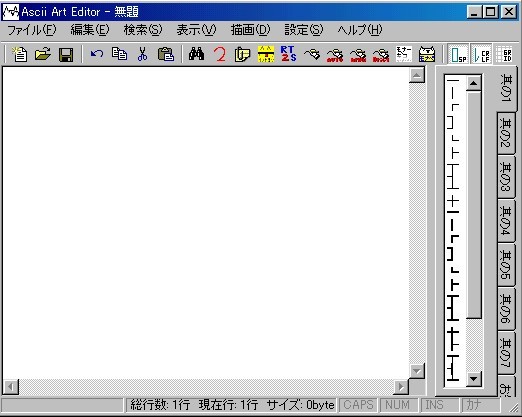Click the 現在行: 1行 status text
522x417 pixels.
click(228, 405)
